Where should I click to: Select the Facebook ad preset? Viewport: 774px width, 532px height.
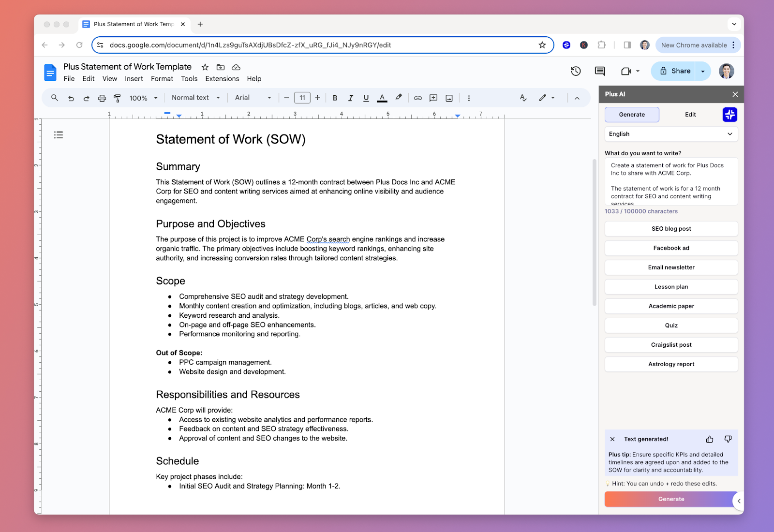pyautogui.click(x=671, y=248)
